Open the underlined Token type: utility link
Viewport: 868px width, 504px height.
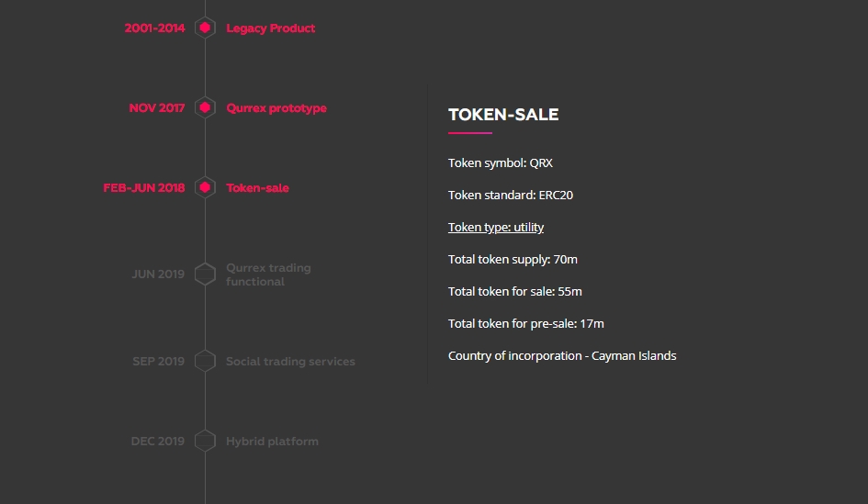click(496, 228)
